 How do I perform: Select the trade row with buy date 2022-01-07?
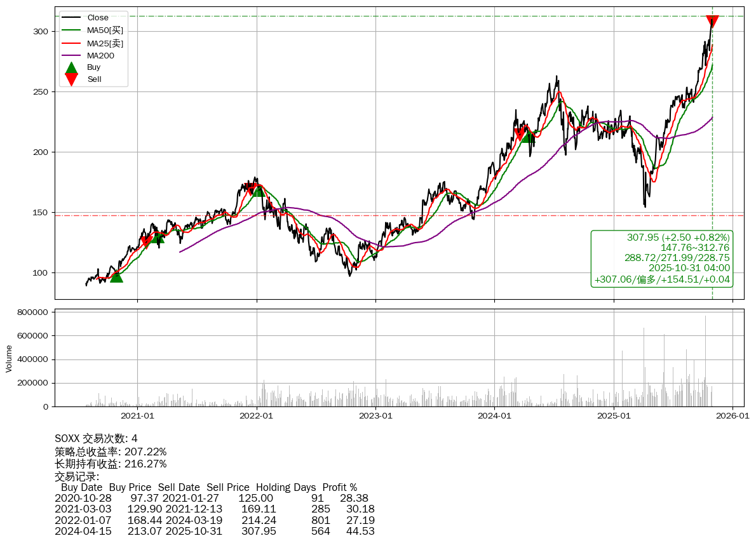pos(214,520)
